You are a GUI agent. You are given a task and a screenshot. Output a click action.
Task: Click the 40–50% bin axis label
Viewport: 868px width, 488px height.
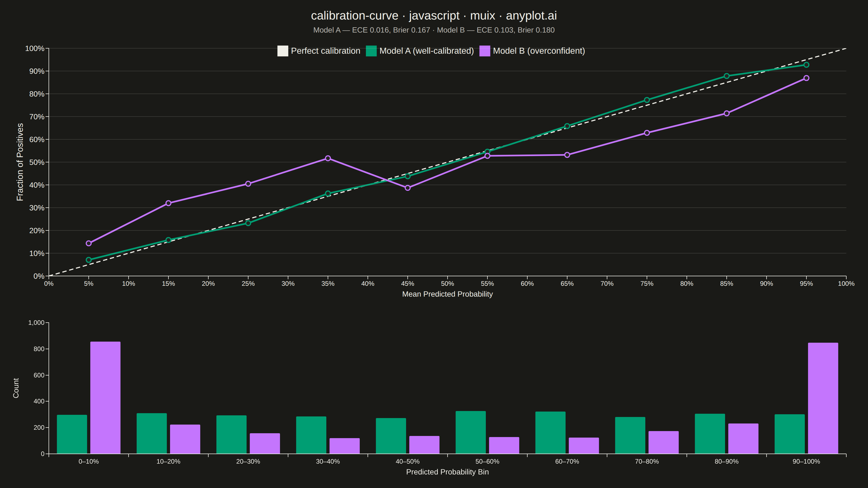[x=408, y=461]
